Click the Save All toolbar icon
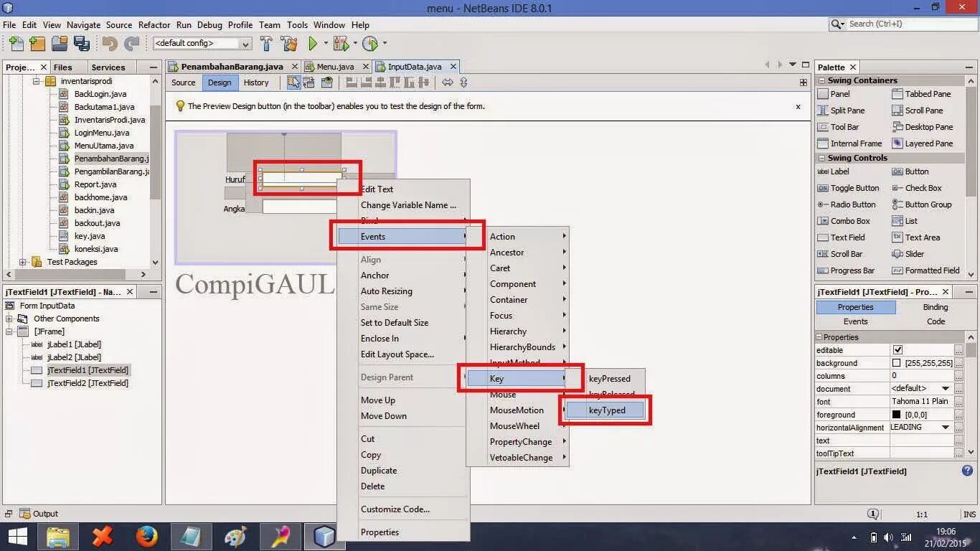Screen dimensions: 980x551 pyautogui.click(x=81, y=44)
